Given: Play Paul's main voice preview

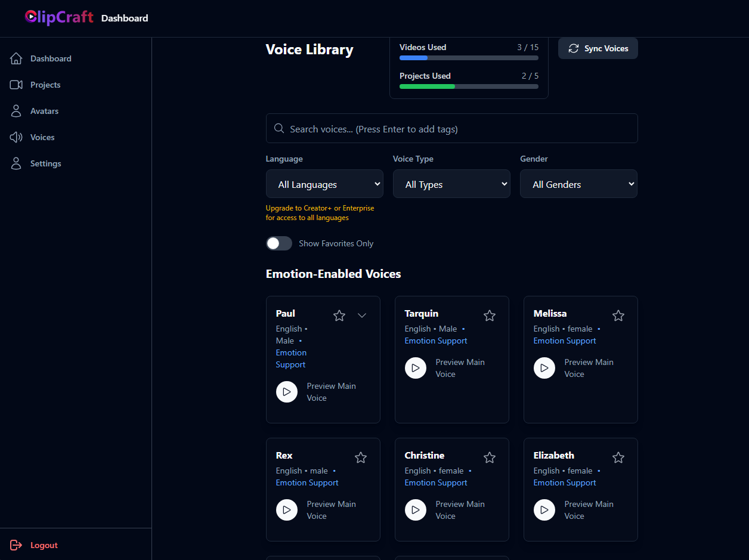Looking at the screenshot, I should point(287,392).
